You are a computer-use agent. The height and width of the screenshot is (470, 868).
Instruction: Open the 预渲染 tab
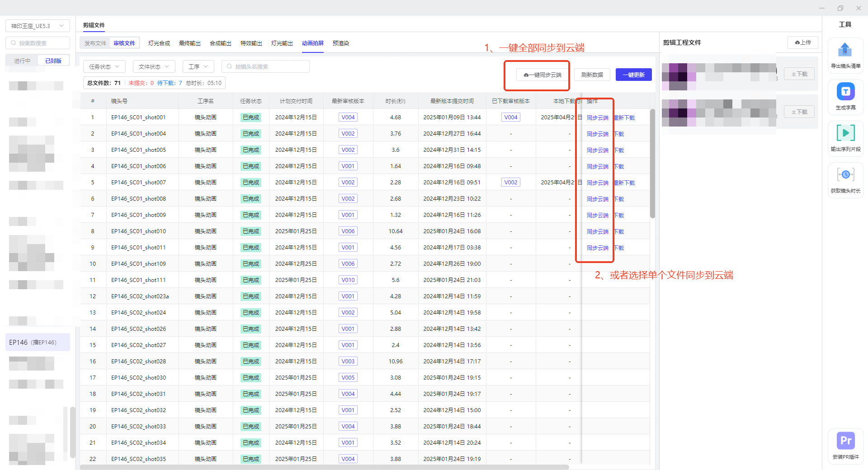(341, 43)
